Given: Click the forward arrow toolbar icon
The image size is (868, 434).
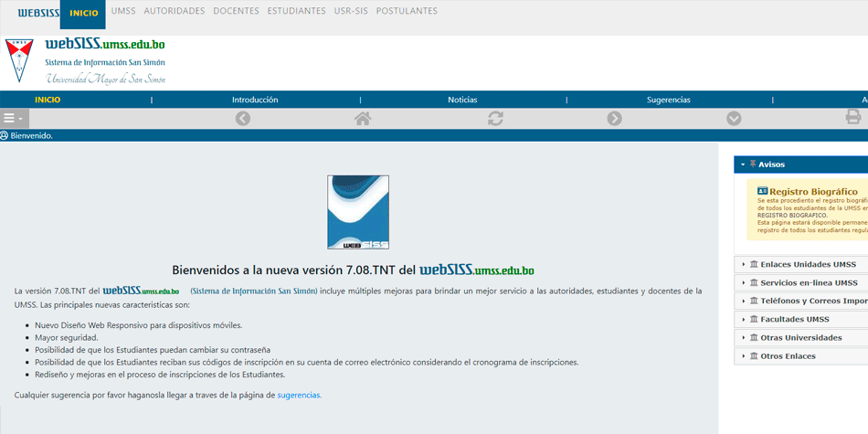Looking at the screenshot, I should [x=615, y=119].
